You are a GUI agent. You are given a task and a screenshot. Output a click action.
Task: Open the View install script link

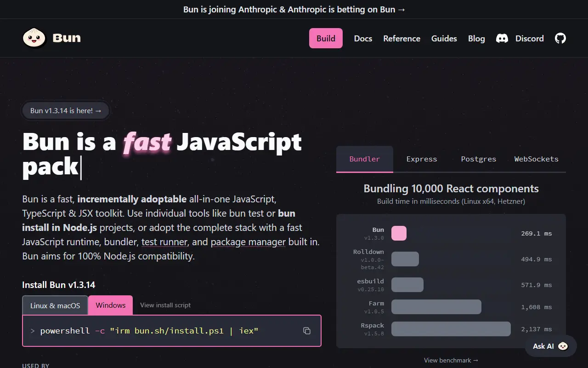165,305
